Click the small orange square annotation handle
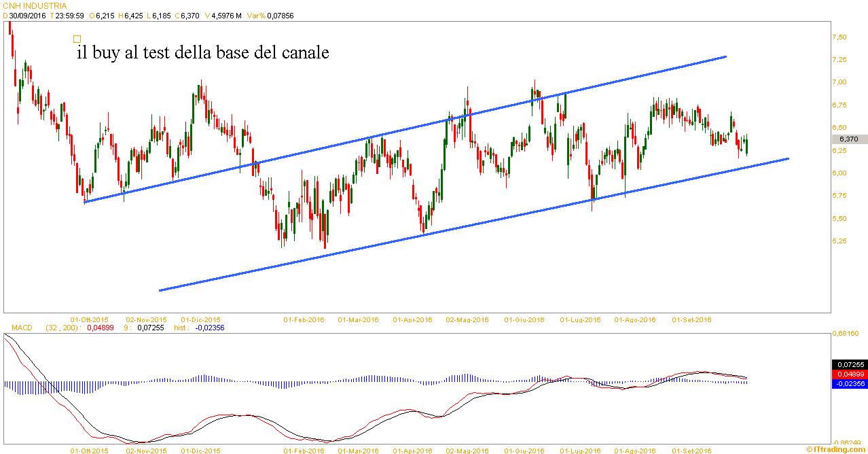 (x=77, y=39)
